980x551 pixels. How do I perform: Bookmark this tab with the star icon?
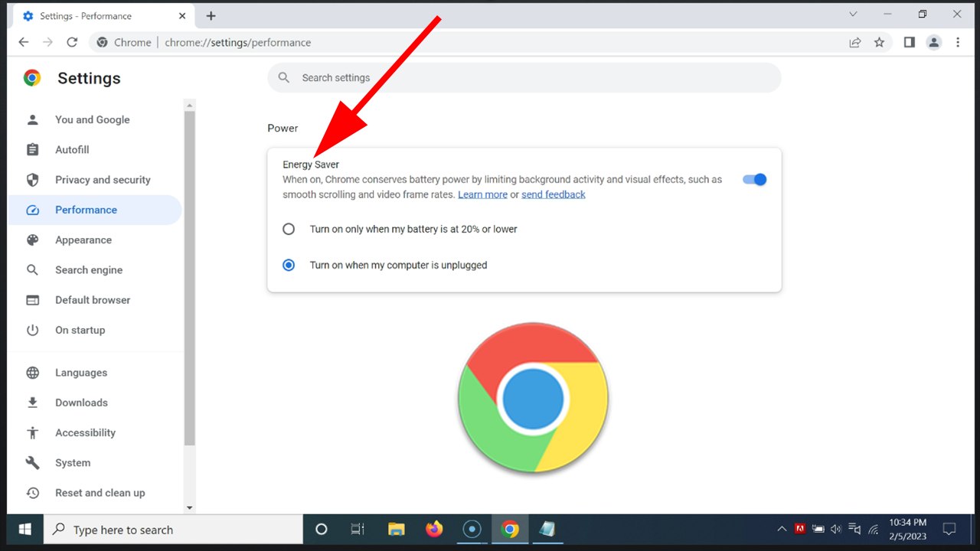879,43
